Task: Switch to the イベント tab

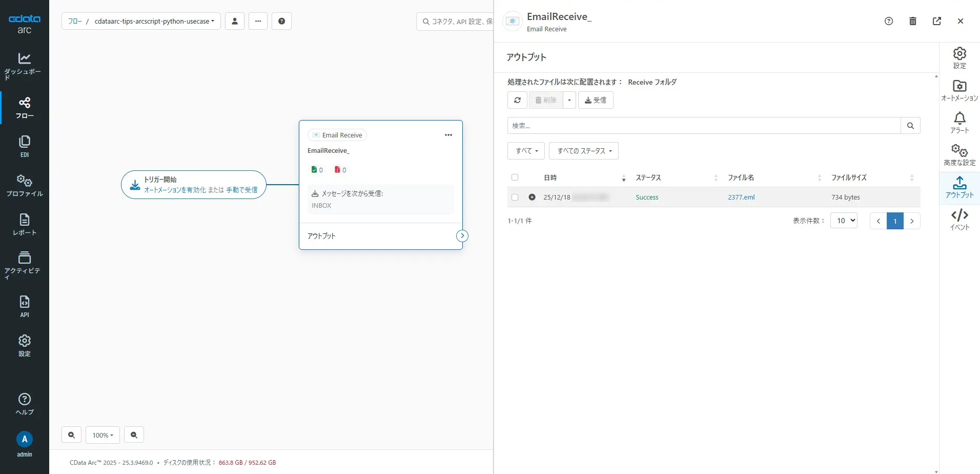Action: [959, 220]
